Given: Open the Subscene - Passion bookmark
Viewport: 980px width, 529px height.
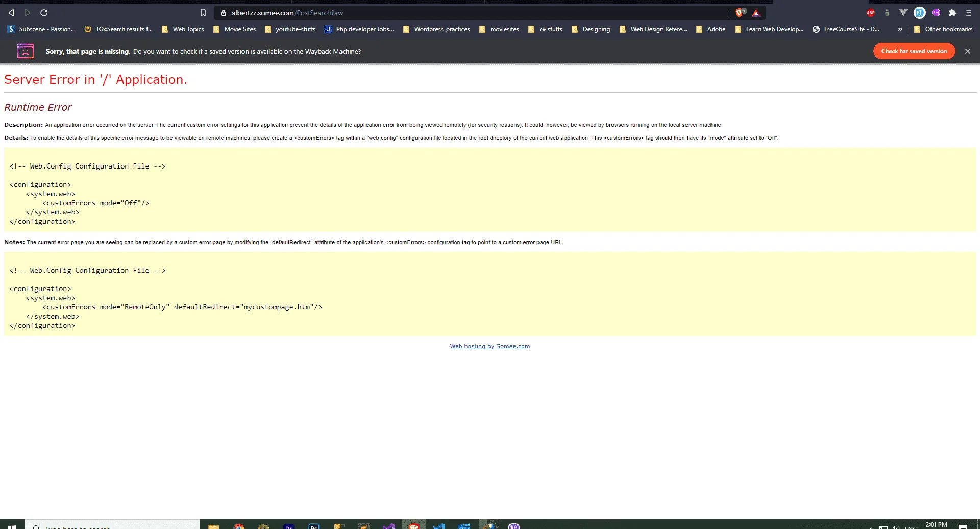Looking at the screenshot, I should point(42,29).
